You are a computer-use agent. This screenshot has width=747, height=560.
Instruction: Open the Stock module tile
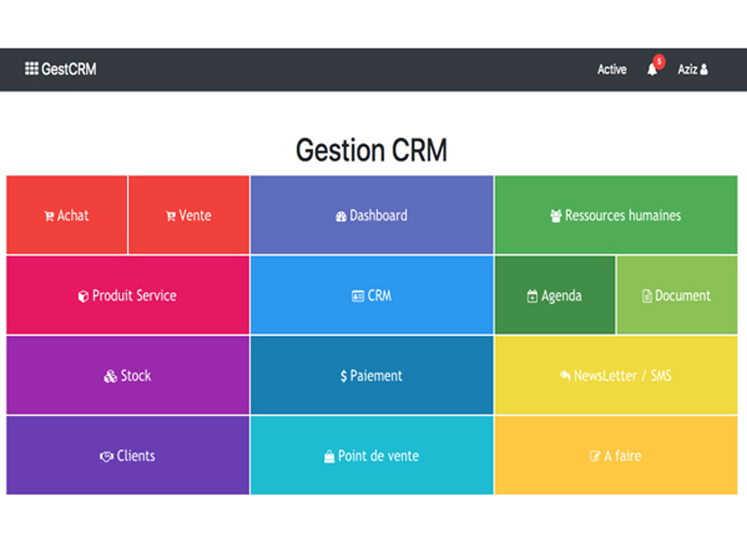pyautogui.click(x=128, y=376)
